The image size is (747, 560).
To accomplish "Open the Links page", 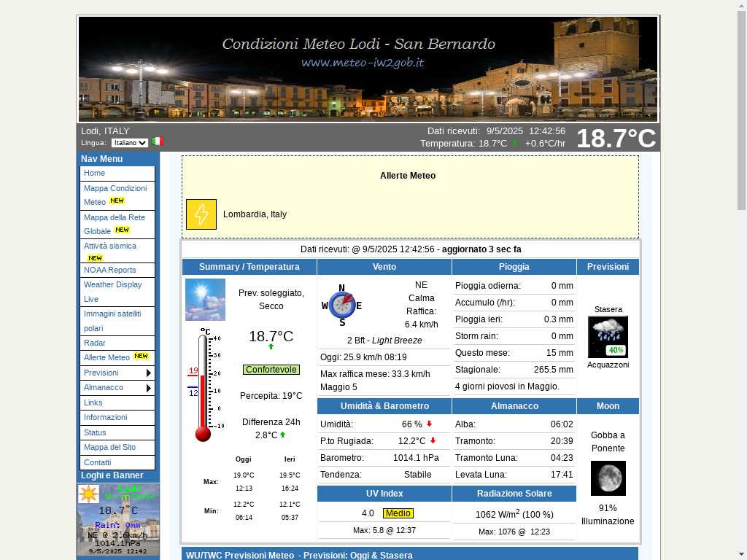I will click(x=117, y=402).
